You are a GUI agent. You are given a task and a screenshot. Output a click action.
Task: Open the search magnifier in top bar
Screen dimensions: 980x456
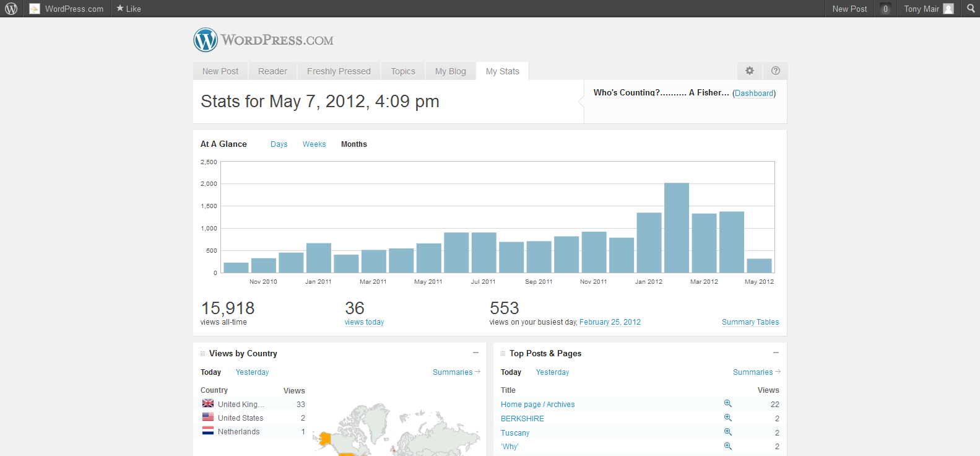tap(971, 9)
